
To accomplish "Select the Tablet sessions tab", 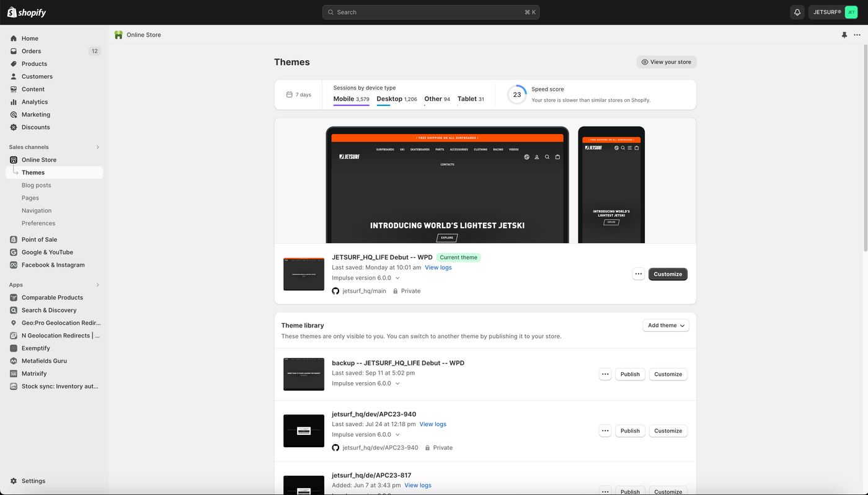I will point(471,99).
